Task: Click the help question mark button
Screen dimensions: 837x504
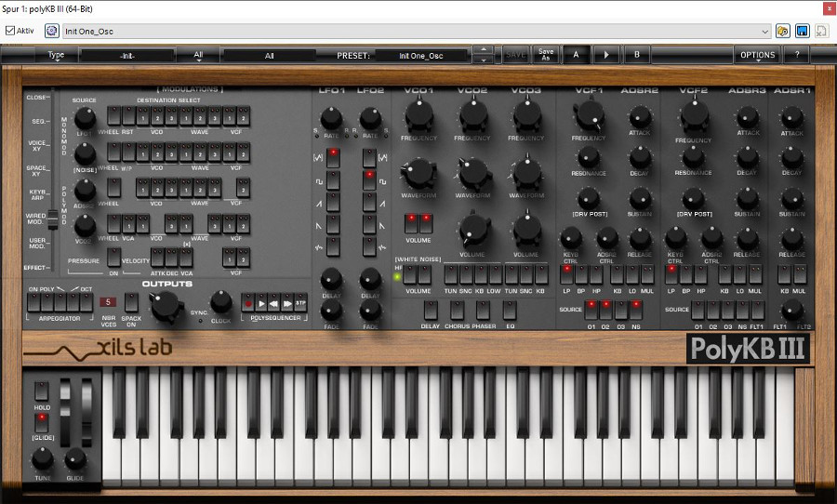Action: pyautogui.click(x=797, y=55)
